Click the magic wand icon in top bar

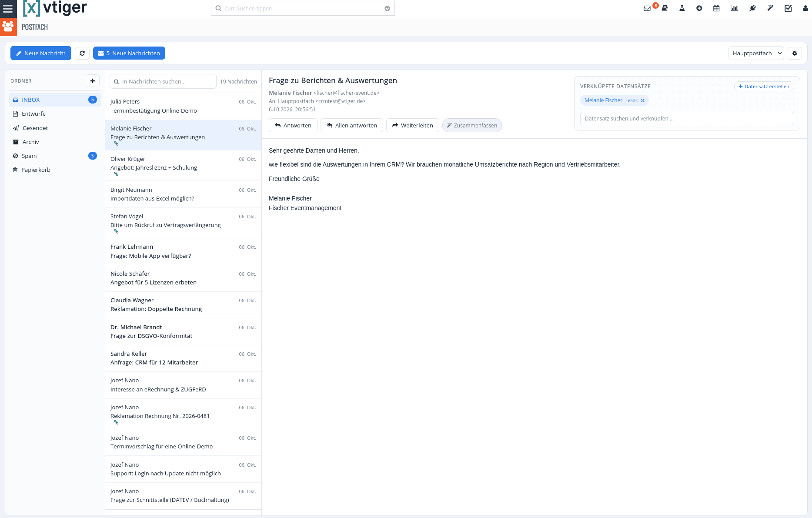coord(770,8)
